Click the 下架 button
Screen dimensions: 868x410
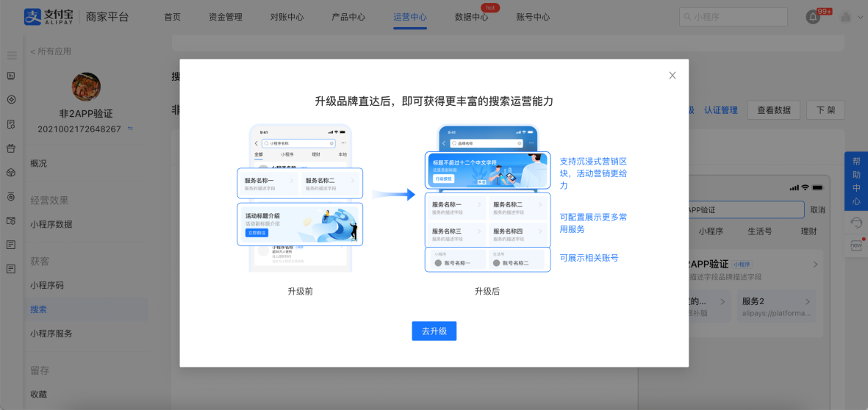pyautogui.click(x=825, y=110)
